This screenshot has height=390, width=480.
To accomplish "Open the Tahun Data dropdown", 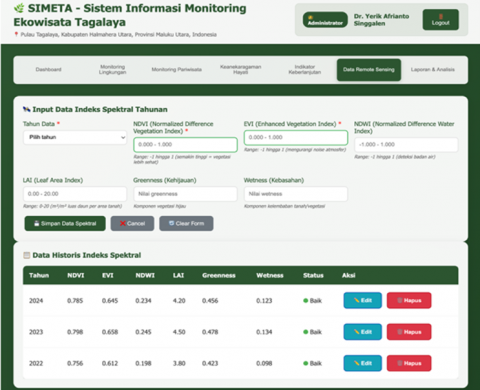I will (75, 137).
